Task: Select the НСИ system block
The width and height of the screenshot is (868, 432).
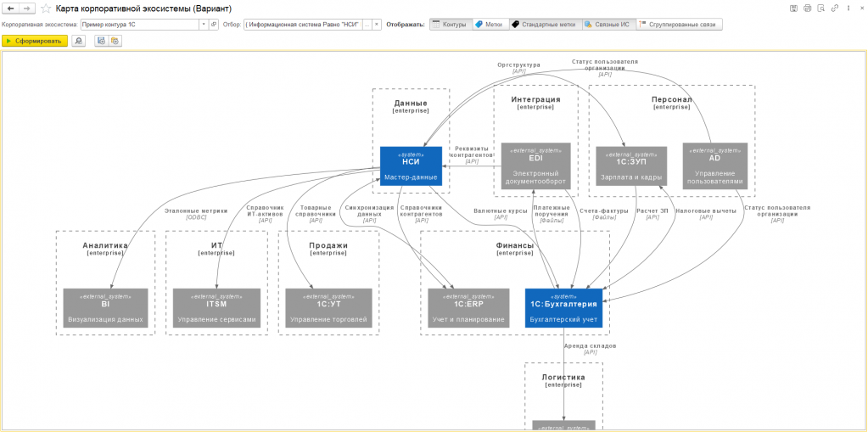Action: pos(411,166)
